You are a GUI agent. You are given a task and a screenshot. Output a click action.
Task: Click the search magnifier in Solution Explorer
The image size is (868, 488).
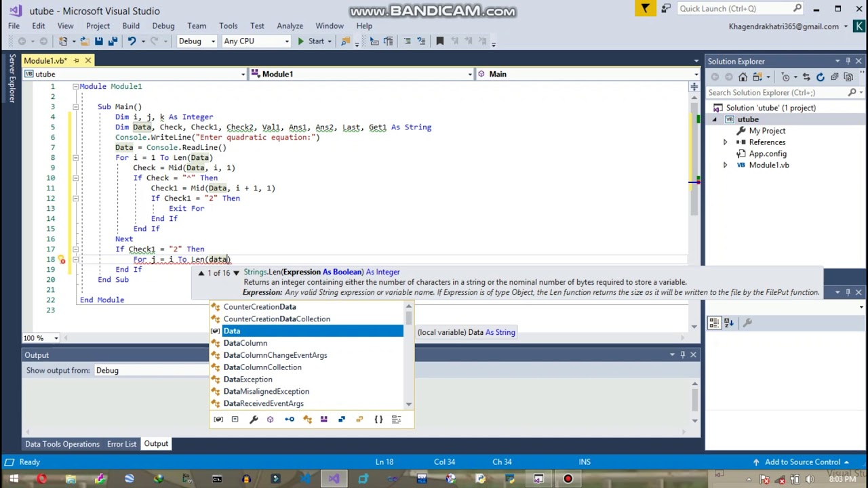coord(852,92)
